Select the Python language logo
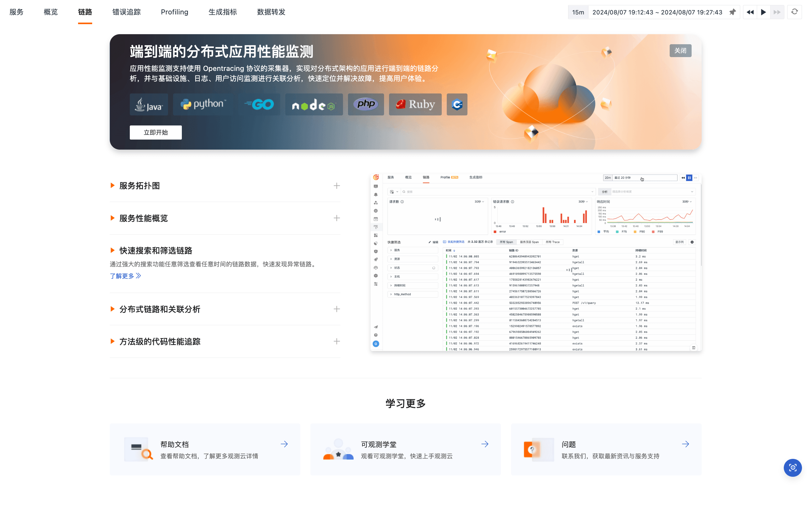Viewport: 812px width, 510px height. point(203,104)
